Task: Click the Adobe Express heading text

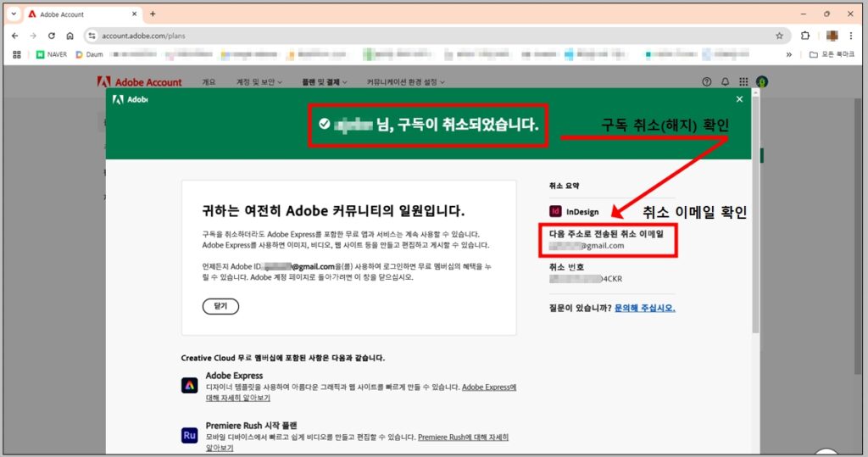Action: tap(234, 376)
